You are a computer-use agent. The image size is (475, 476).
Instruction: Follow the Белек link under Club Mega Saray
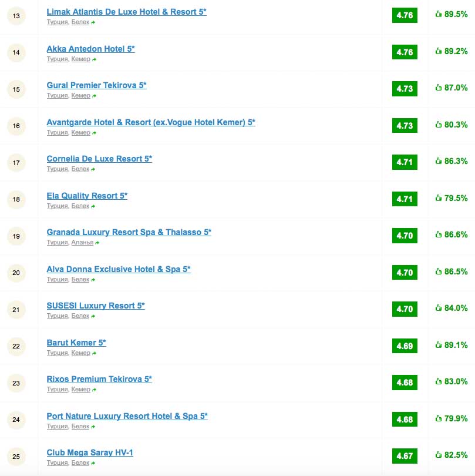tap(80, 462)
